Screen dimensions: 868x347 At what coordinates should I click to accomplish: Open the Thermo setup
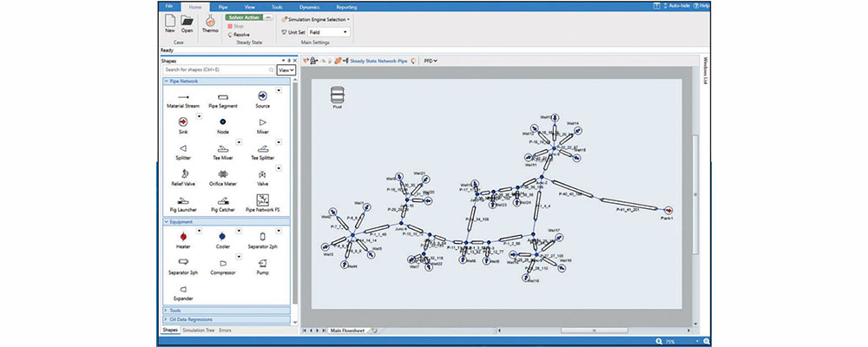[x=210, y=23]
